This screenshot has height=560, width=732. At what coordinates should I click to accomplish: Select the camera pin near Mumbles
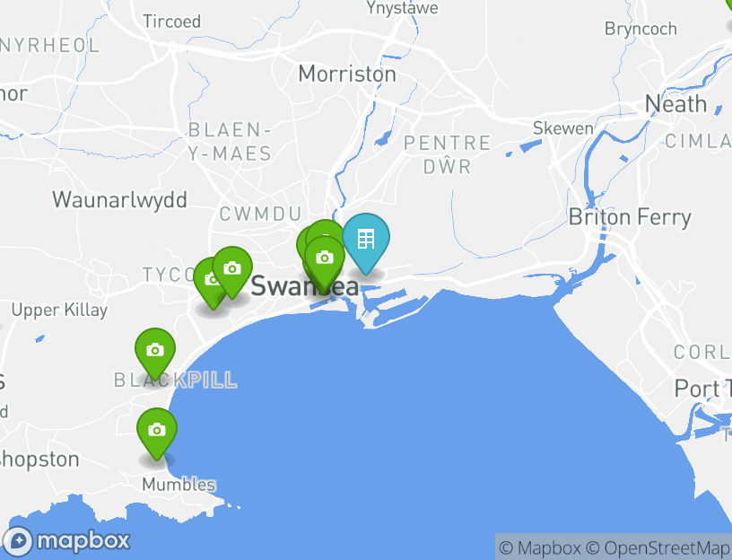(157, 433)
